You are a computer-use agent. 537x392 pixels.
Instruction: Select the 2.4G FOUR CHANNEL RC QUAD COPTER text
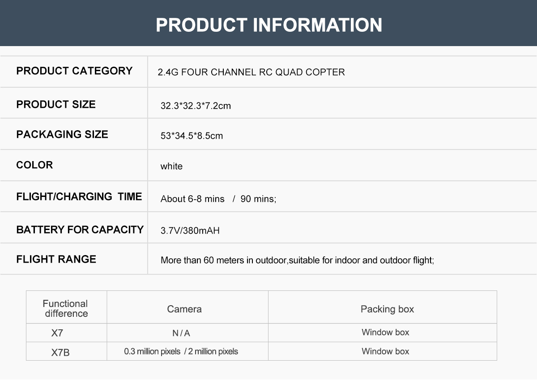point(251,72)
